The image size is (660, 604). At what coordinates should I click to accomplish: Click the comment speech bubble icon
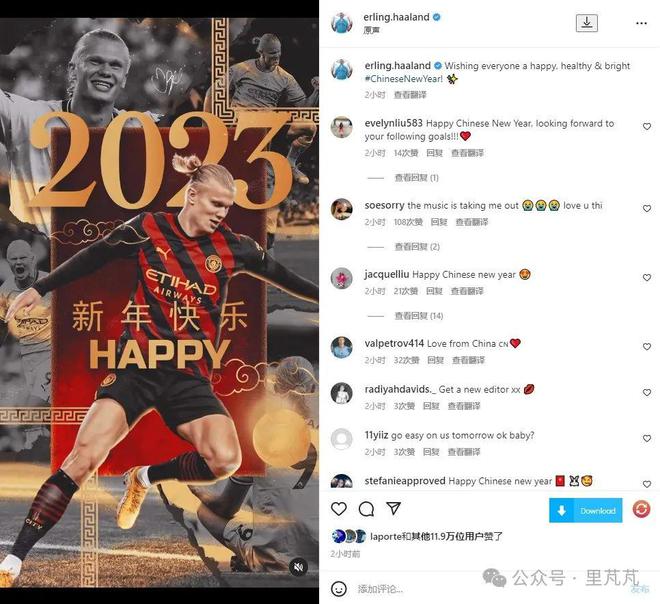366,508
